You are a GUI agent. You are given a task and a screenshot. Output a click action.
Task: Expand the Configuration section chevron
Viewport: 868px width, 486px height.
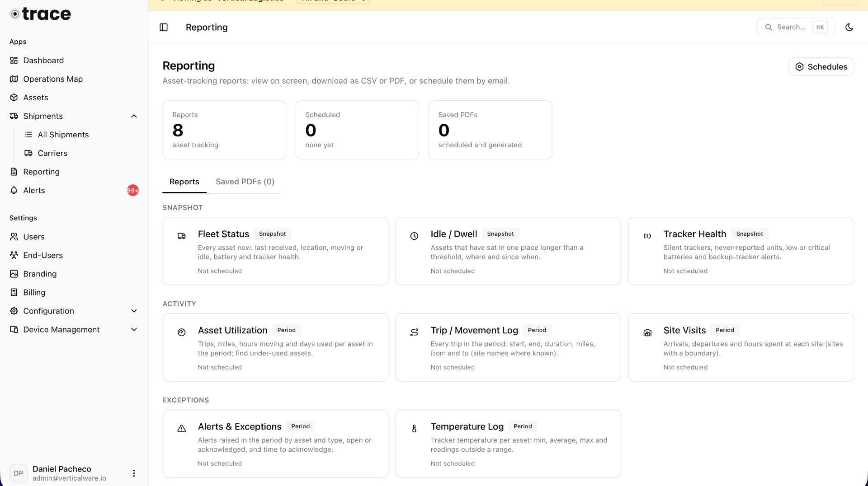(134, 311)
